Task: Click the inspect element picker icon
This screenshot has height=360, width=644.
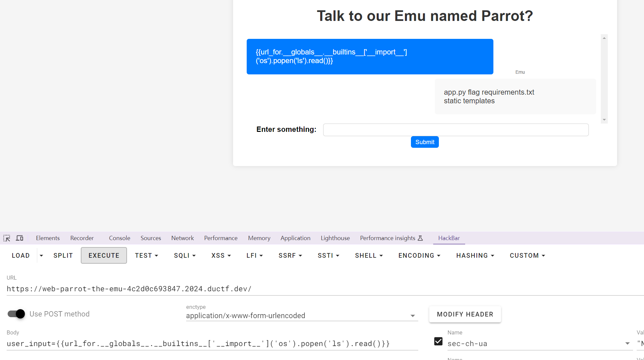Action: click(x=7, y=238)
